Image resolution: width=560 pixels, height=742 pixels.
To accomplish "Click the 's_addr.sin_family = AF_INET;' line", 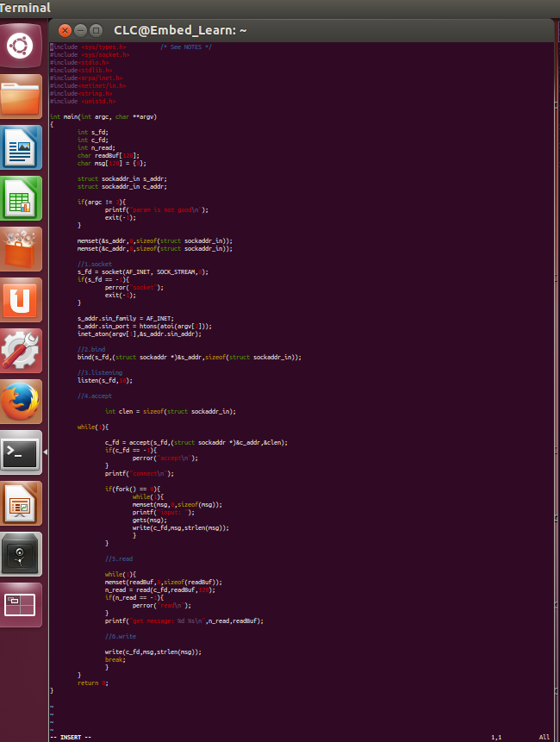I will pos(125,319).
